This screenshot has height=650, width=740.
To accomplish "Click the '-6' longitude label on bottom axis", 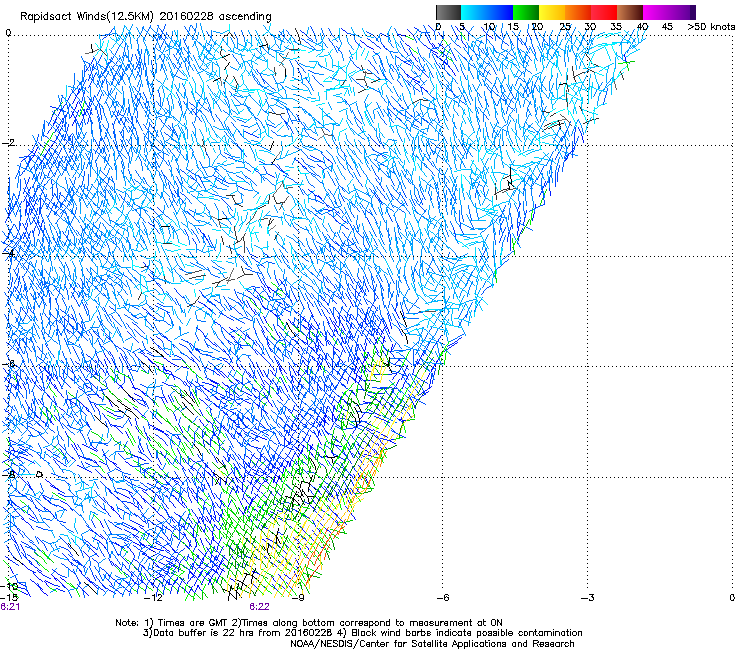I will 443,598.
